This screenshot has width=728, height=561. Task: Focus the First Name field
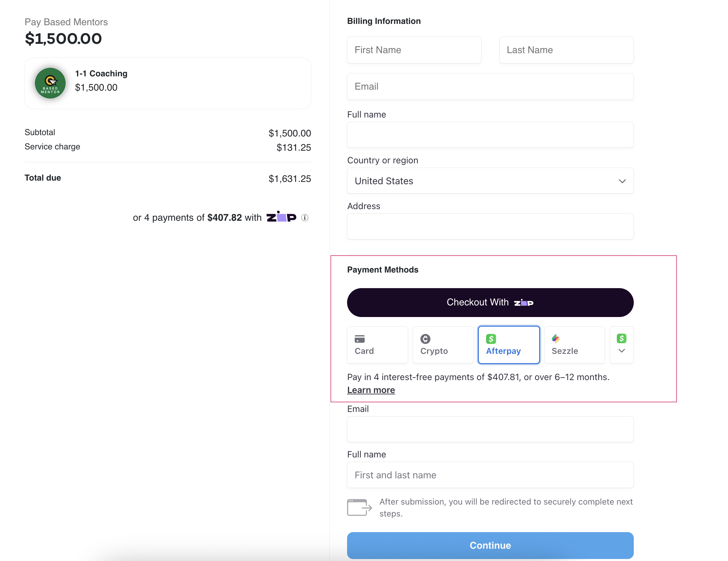[414, 50]
